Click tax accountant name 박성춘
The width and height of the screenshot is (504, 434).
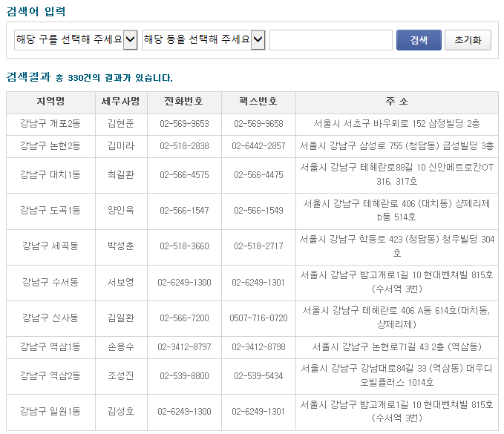click(121, 246)
